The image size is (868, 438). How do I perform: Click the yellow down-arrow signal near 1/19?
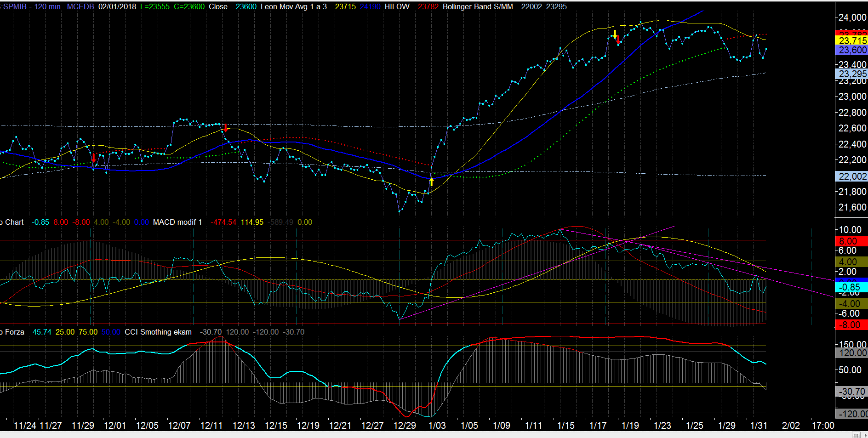click(x=615, y=34)
